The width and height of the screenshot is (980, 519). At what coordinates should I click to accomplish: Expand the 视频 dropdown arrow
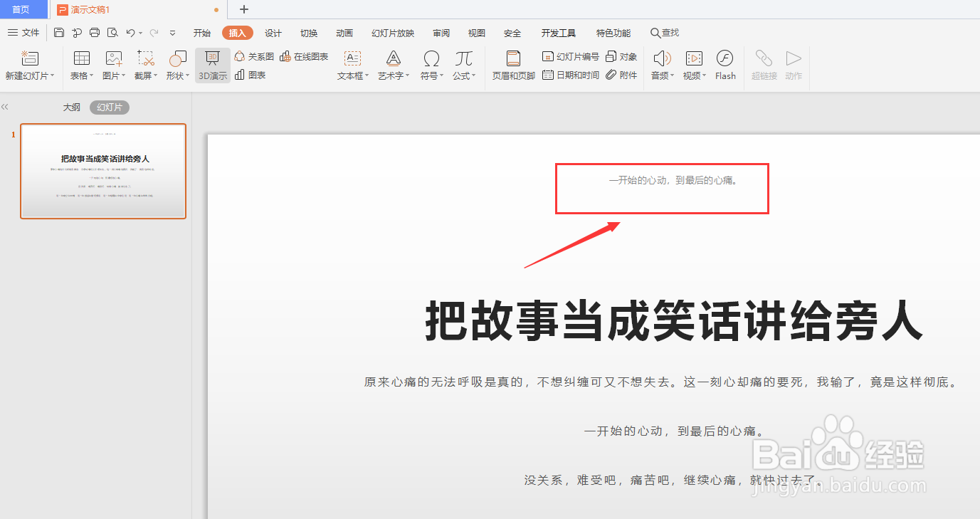[705, 76]
